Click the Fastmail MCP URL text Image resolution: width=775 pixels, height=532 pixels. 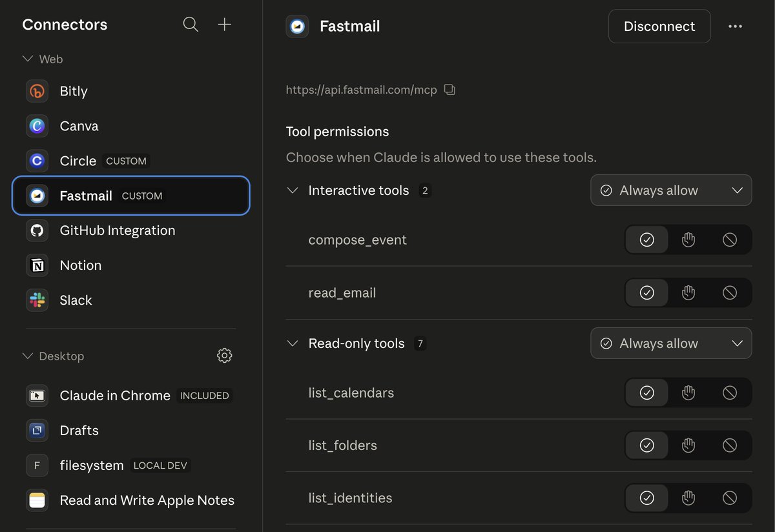coord(361,90)
